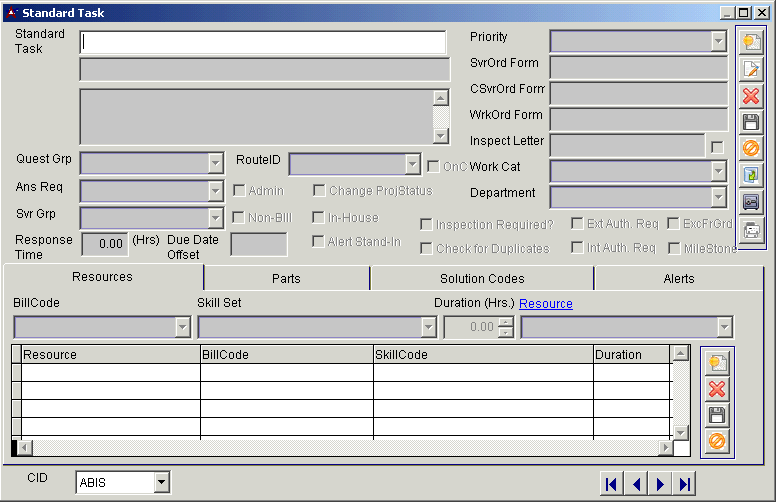Click the Print icon in right toolbar

(x=750, y=228)
